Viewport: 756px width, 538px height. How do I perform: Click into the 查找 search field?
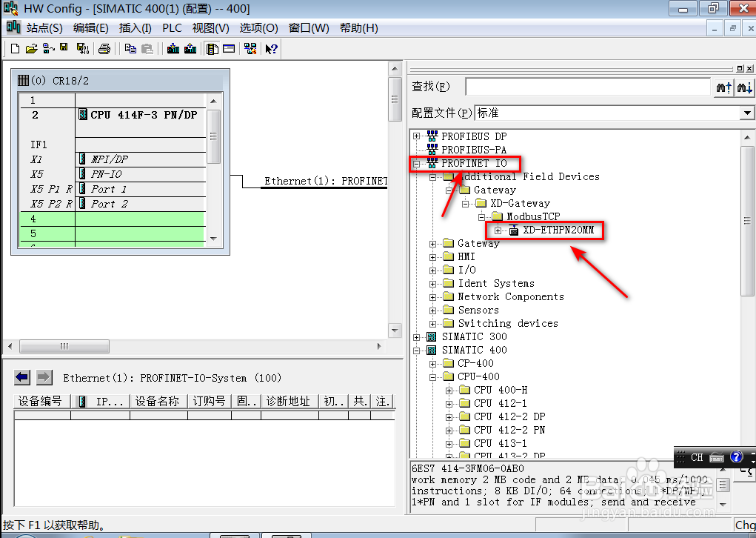588,87
